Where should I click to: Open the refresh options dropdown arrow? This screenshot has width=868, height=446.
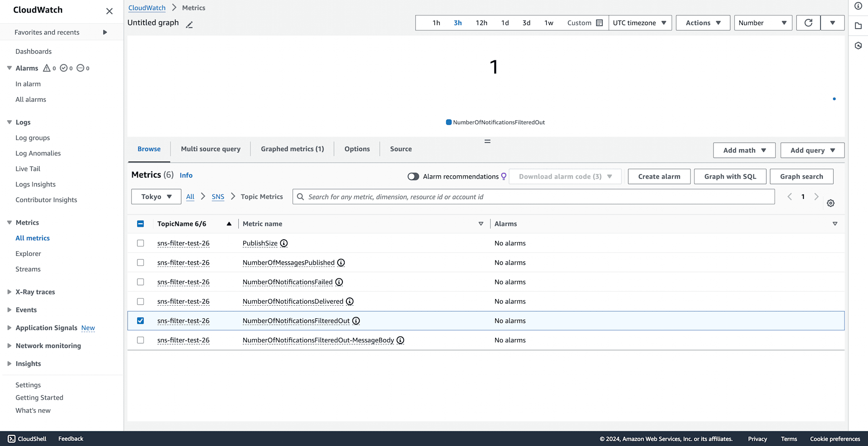pos(832,23)
